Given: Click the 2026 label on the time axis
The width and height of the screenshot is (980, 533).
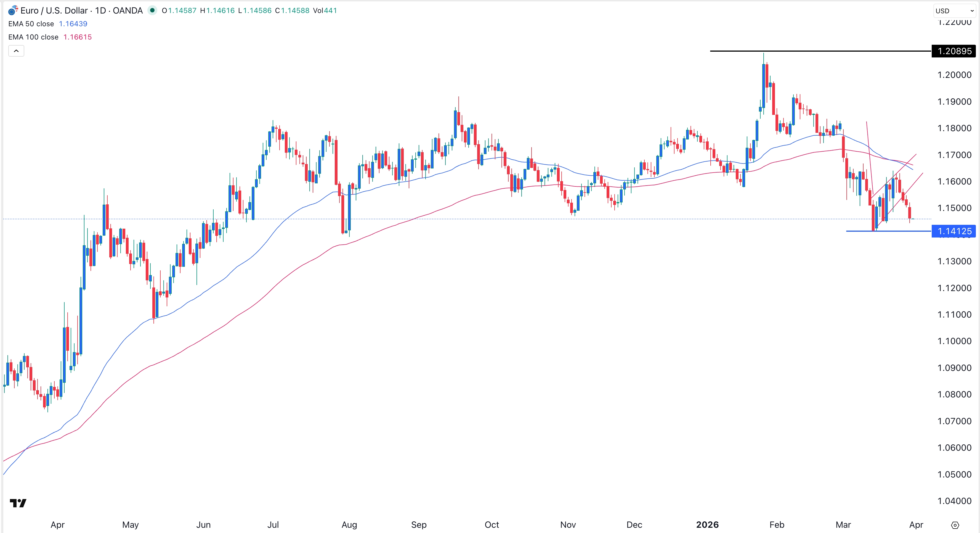Looking at the screenshot, I should (708, 524).
